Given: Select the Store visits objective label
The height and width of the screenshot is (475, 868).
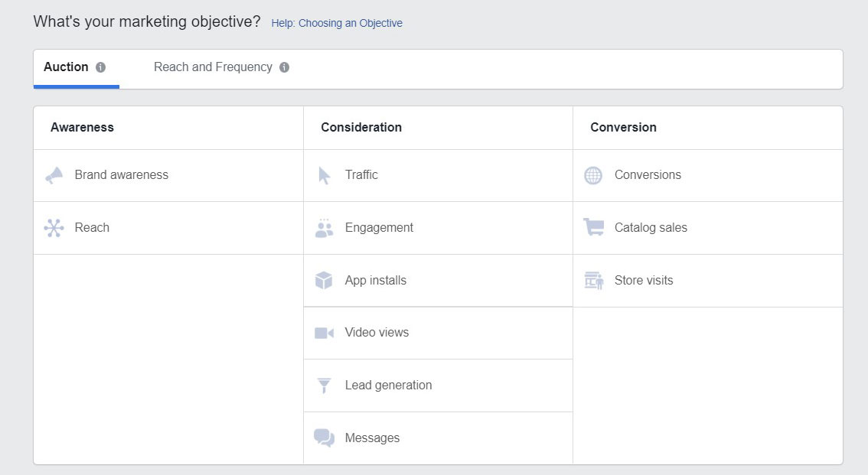Looking at the screenshot, I should pos(644,281).
